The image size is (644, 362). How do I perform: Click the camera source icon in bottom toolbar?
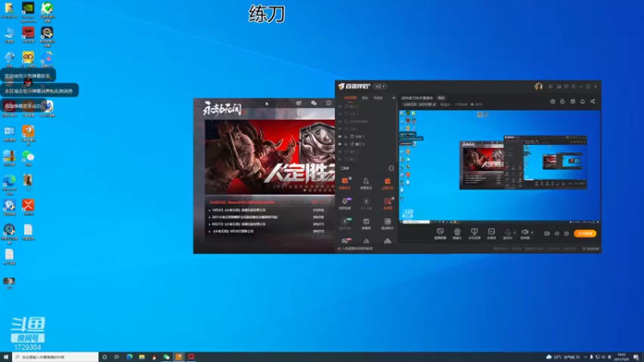coord(457,233)
